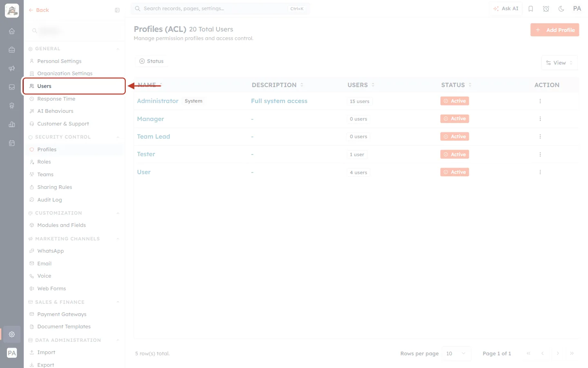Open the PA user avatar in top-right
The width and height of the screenshot is (588, 368).
[577, 9]
